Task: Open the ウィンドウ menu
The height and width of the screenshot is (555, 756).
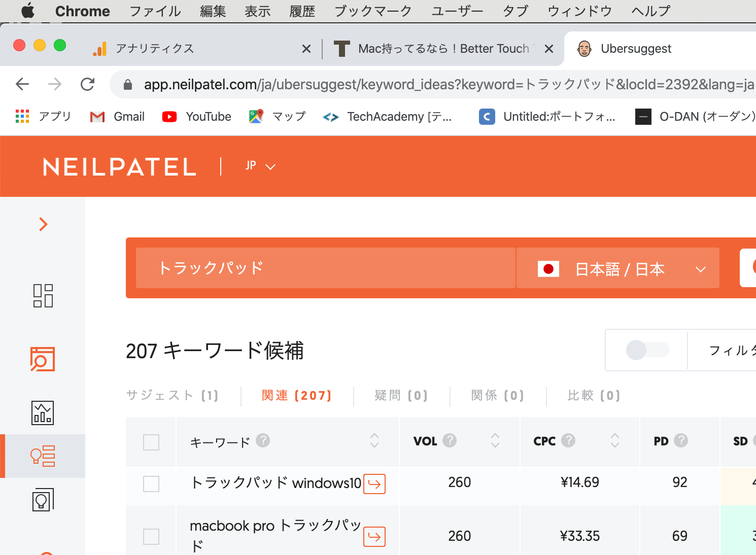Action: 579,11
